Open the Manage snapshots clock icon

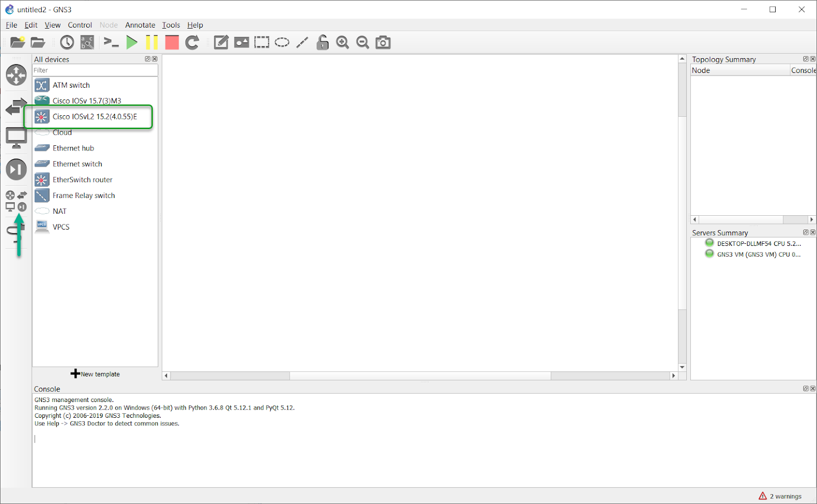click(x=67, y=42)
